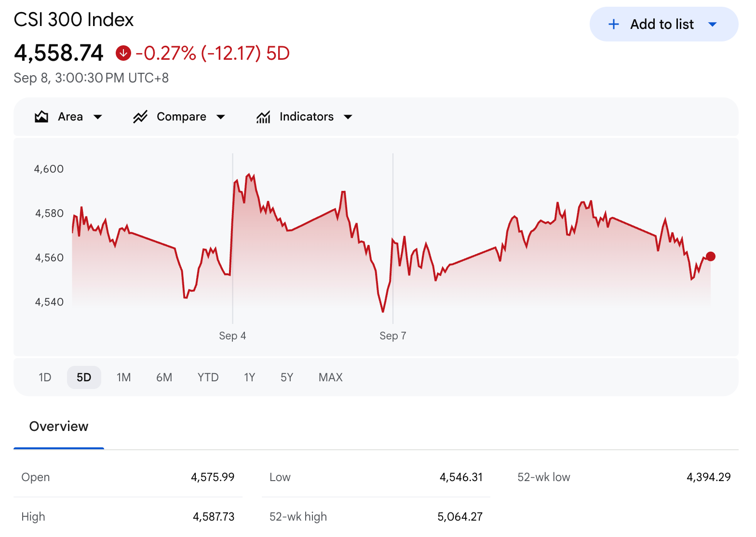Image resolution: width=756 pixels, height=537 pixels.
Task: Switch chart to 6M range
Action: [164, 377]
